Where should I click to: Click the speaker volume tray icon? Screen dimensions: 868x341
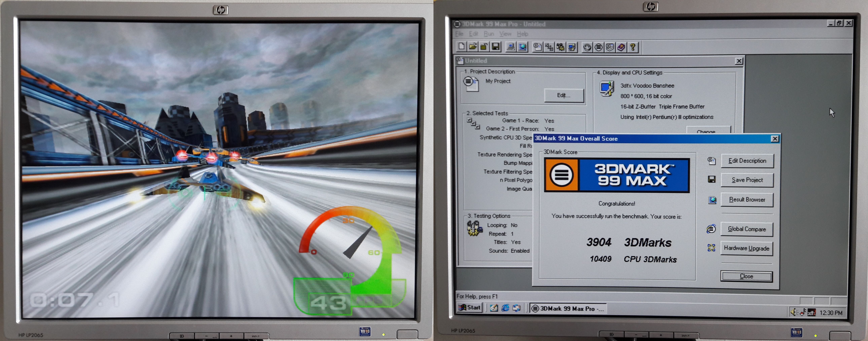click(x=794, y=312)
